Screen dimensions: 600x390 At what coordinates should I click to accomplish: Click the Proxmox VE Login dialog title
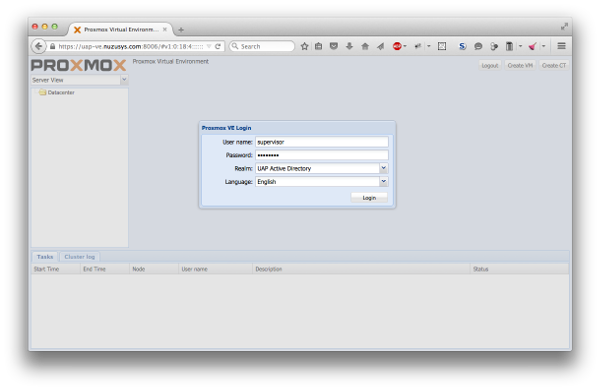227,128
